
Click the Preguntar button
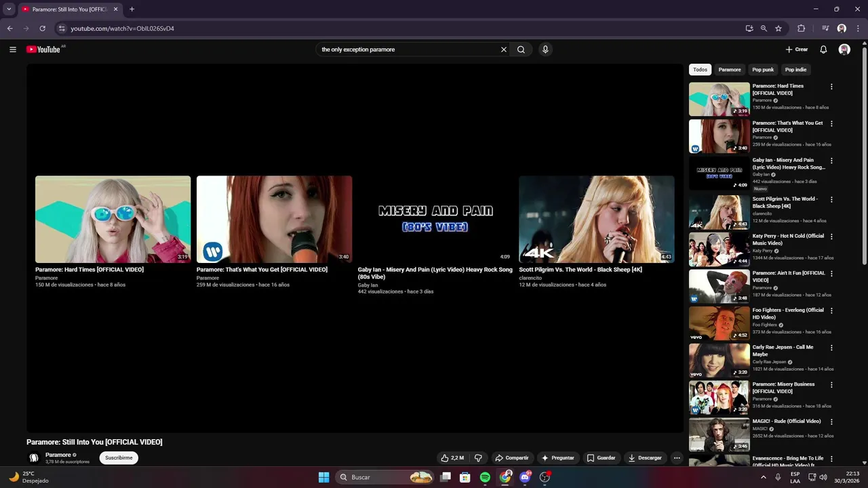click(x=557, y=458)
